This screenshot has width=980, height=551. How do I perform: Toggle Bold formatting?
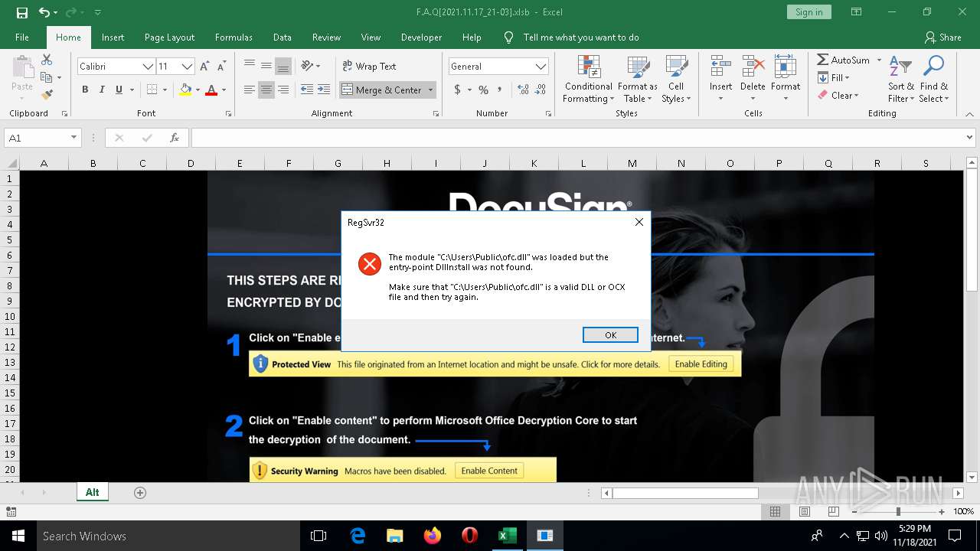point(85,90)
